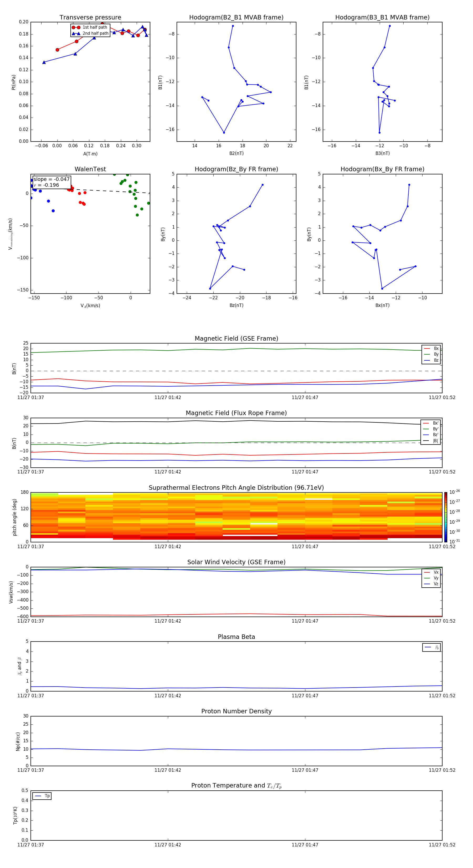Click the 'Solar Wind Velocity (GSE Frame)' title
473x868 pixels.
point(236,562)
